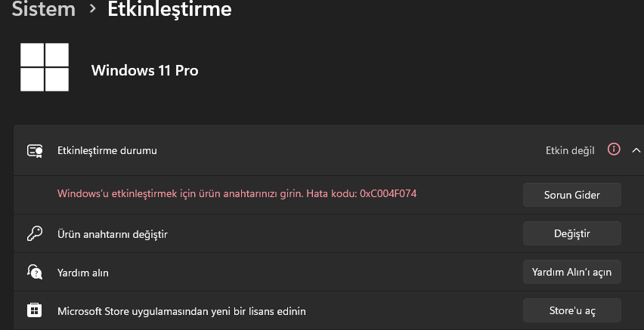Open Yardım Alın'ı açın button
The height and width of the screenshot is (330, 644).
pyautogui.click(x=571, y=272)
